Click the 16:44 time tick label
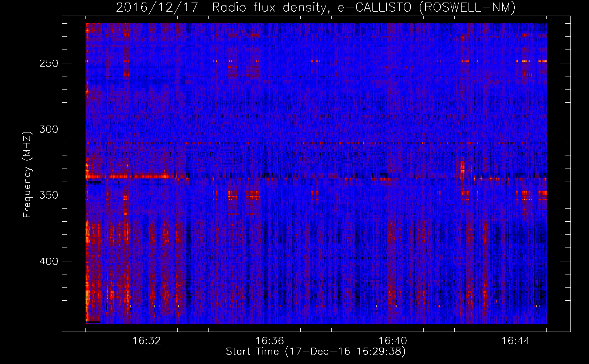 click(x=516, y=341)
